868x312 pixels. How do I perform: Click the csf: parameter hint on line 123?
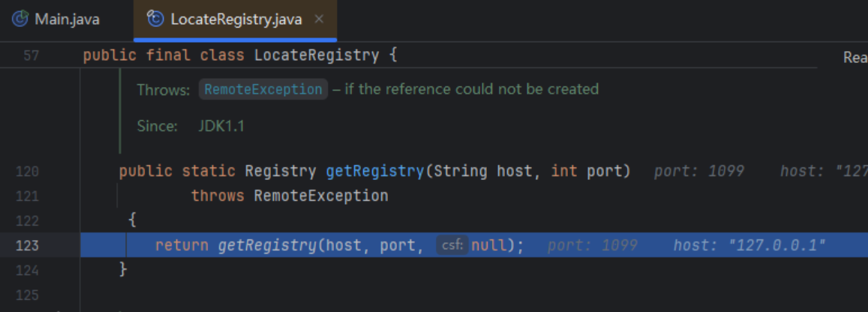coord(452,245)
